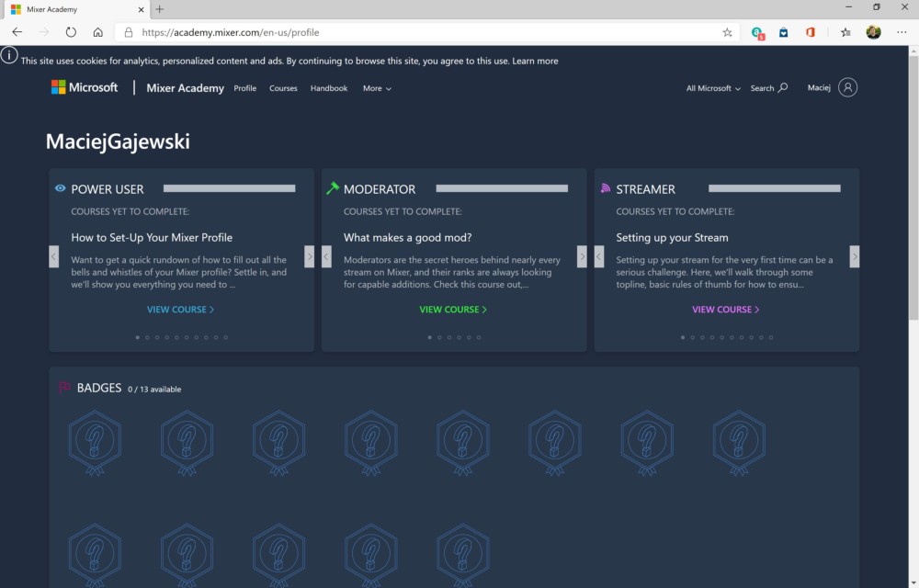View site security lock icon

(129, 32)
